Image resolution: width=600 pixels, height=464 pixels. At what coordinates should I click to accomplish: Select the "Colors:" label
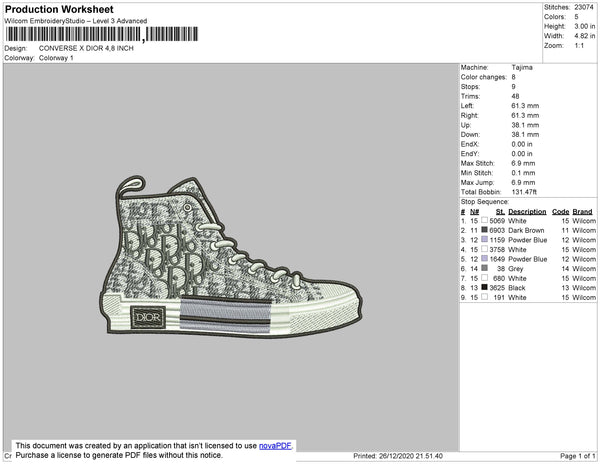click(555, 17)
